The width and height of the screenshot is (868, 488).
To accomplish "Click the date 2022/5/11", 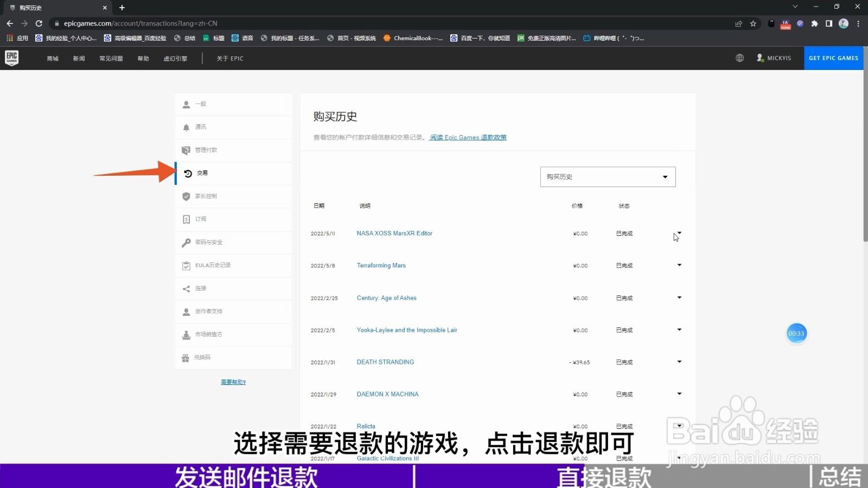I will 323,234.
